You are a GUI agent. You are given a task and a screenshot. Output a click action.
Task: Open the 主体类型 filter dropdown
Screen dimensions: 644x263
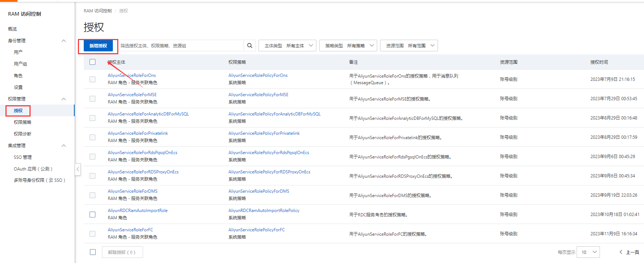[x=287, y=46]
